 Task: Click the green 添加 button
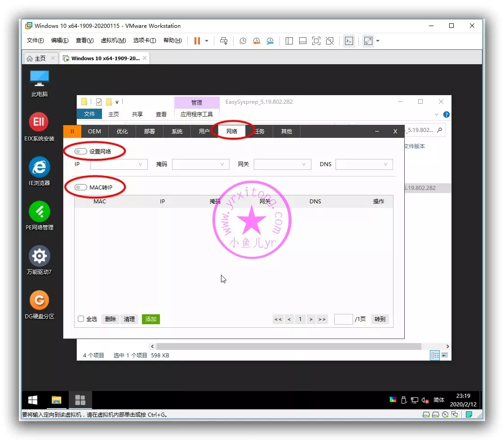point(151,319)
